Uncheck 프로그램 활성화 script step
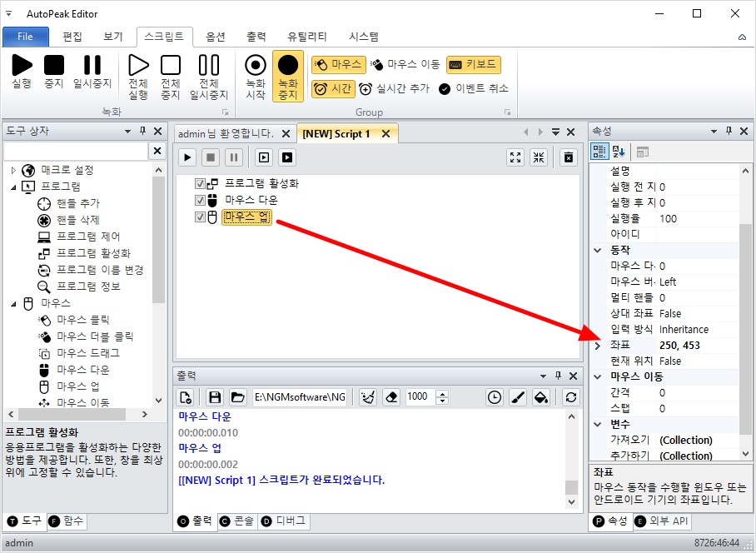This screenshot has width=756, height=553. tap(200, 184)
